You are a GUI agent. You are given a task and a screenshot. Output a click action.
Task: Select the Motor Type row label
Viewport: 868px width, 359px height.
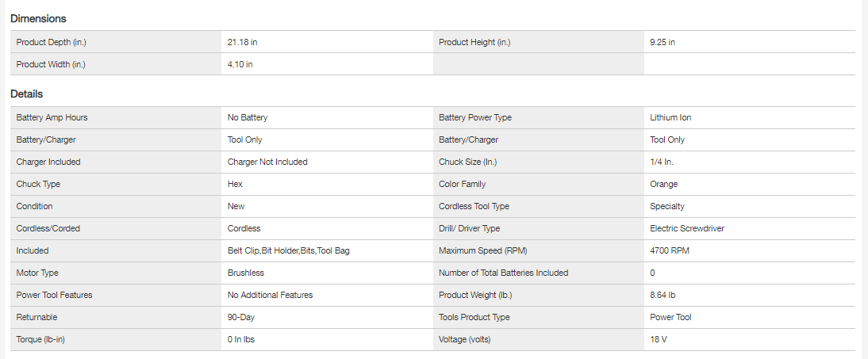click(x=38, y=273)
